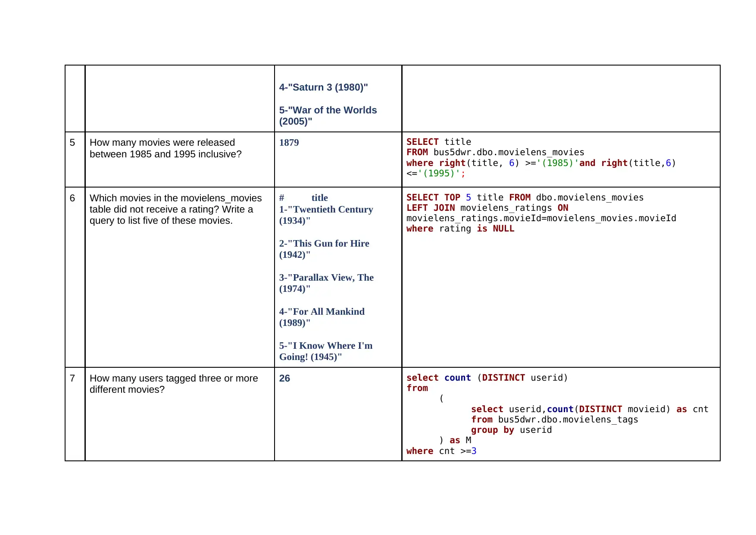
Task: Click entry 2-"This Gun for Hire (1942)"
Action: [324, 249]
